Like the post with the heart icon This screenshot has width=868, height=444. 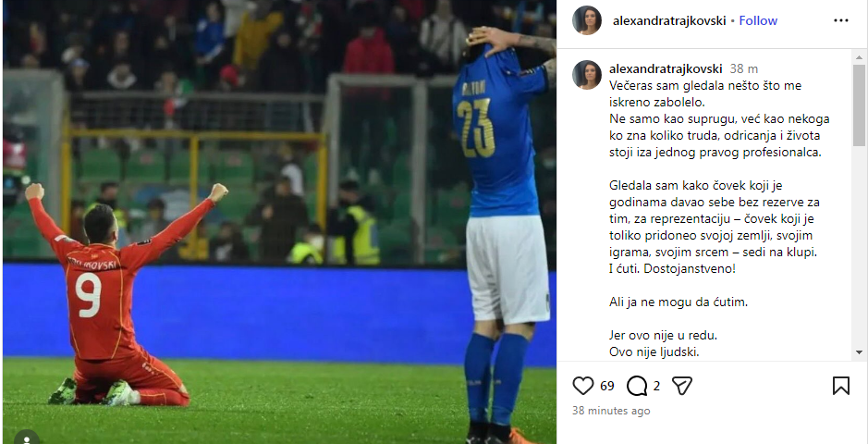click(583, 386)
